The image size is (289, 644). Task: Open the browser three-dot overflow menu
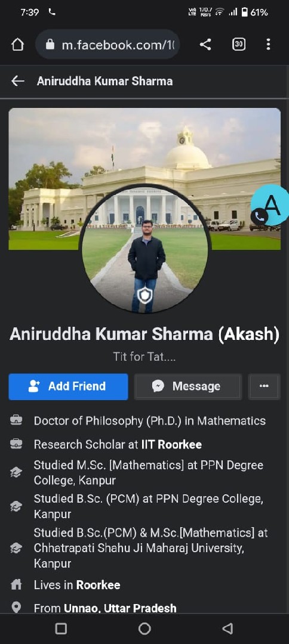pyautogui.click(x=268, y=44)
